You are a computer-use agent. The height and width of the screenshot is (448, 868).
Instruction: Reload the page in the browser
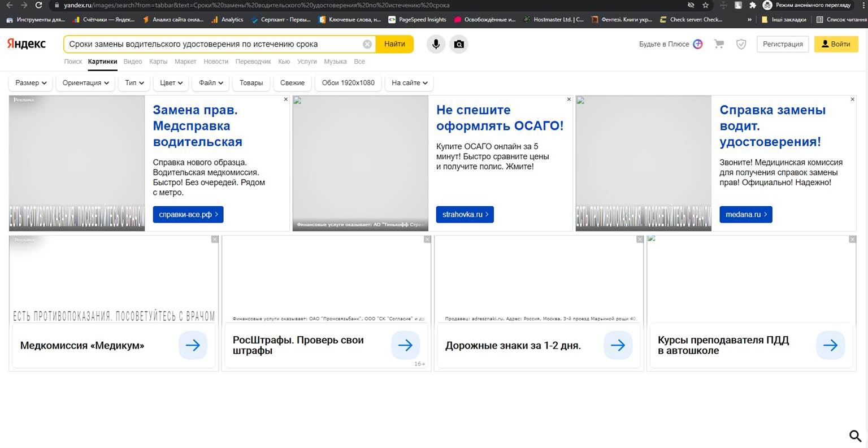click(x=38, y=5)
